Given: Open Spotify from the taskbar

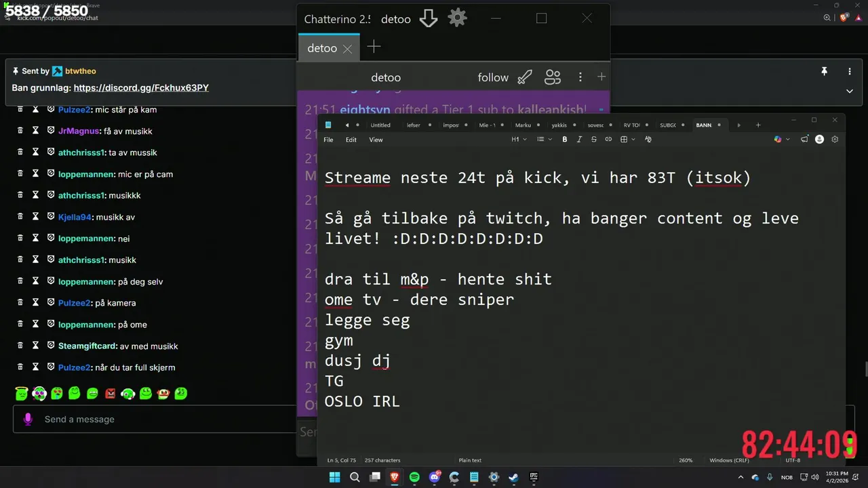Looking at the screenshot, I should [x=414, y=477].
